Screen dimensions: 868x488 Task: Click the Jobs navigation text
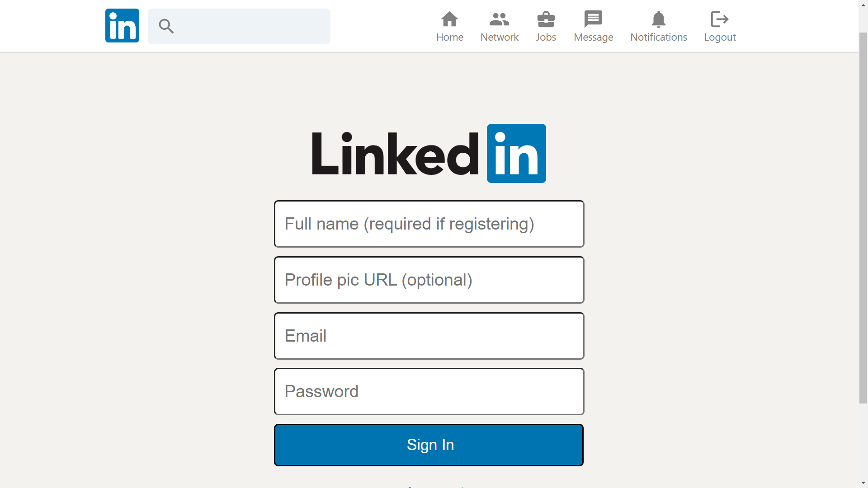[x=546, y=38]
